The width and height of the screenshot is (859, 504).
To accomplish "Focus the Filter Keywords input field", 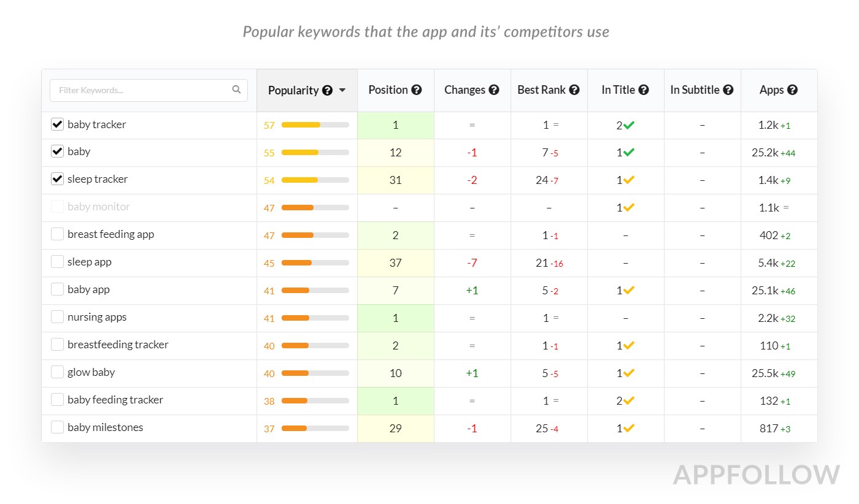I will [141, 90].
